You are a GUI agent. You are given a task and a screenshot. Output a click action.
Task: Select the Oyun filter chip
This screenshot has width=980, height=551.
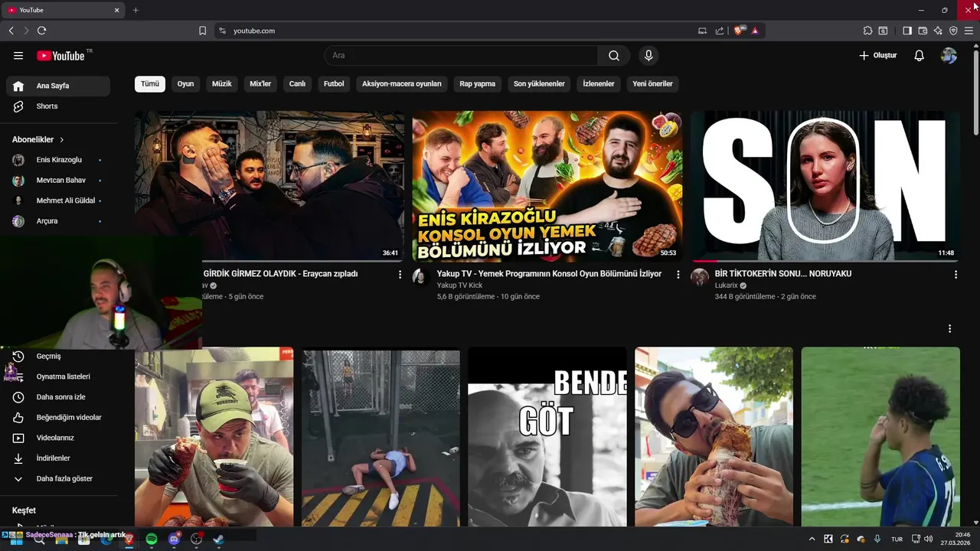point(186,84)
